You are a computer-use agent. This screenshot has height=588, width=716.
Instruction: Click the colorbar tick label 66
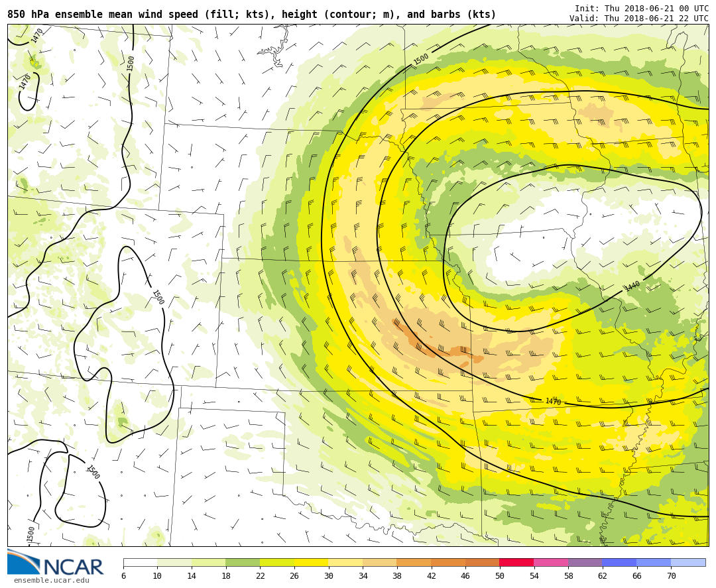[x=637, y=575]
